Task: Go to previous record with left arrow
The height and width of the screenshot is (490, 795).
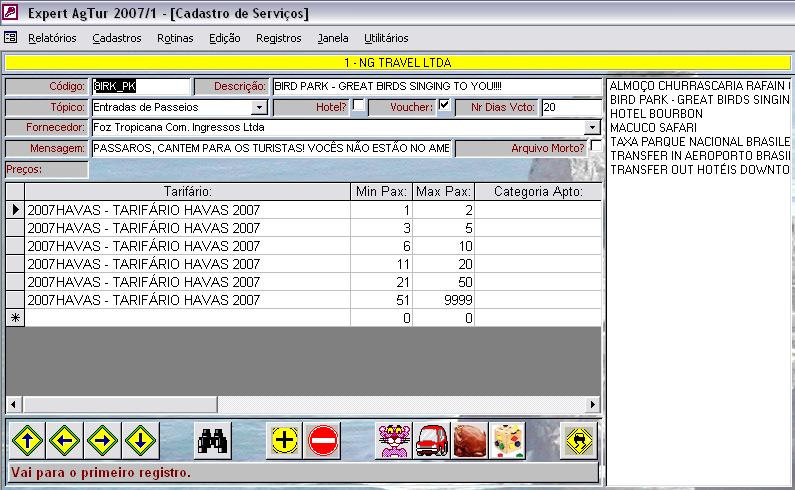Action: click(x=66, y=439)
